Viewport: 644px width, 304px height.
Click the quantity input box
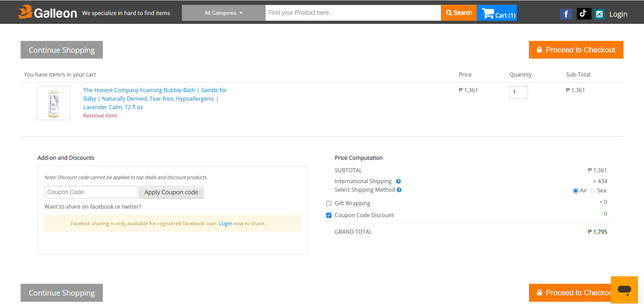pos(519,92)
